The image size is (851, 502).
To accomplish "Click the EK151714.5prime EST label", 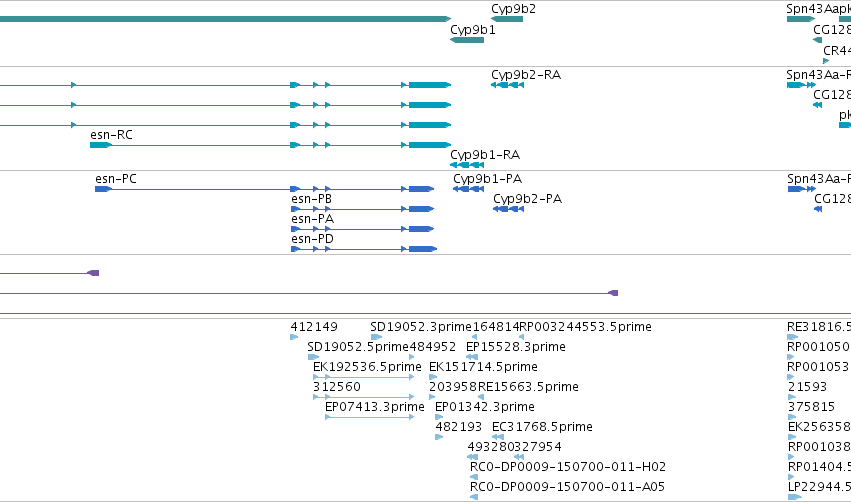I will tap(483, 367).
